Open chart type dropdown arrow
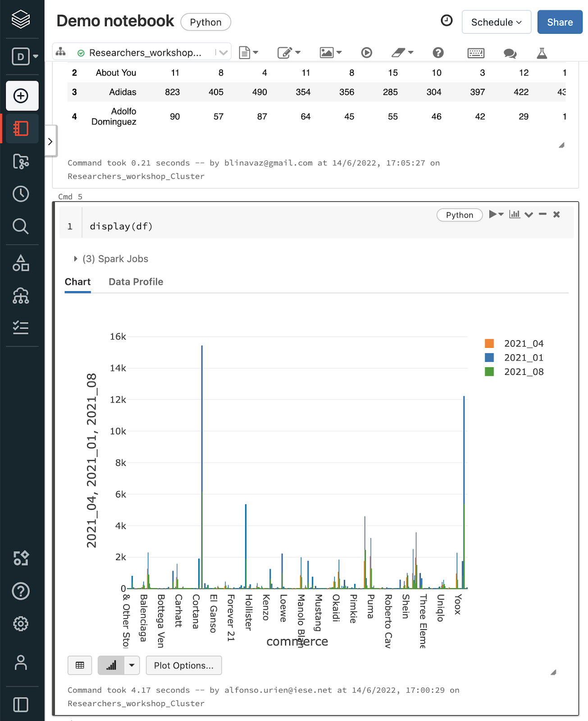This screenshot has width=588, height=721. click(132, 665)
